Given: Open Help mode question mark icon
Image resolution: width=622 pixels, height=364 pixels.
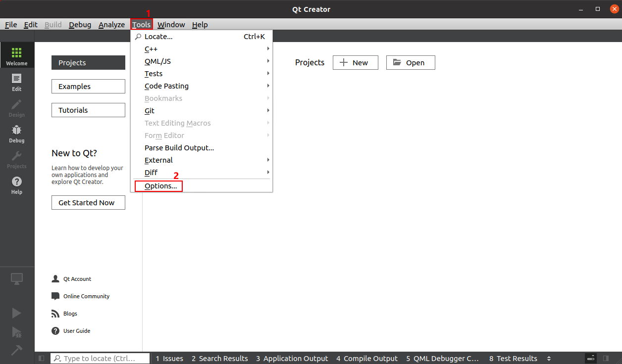Looking at the screenshot, I should [17, 182].
